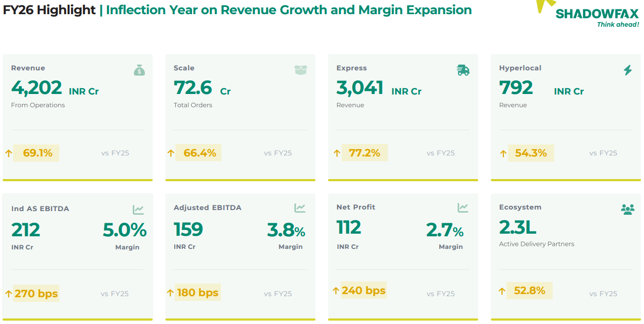This screenshot has width=644, height=324.
Task: Click the 'Active Delivery Partners' label
Action: [536, 244]
